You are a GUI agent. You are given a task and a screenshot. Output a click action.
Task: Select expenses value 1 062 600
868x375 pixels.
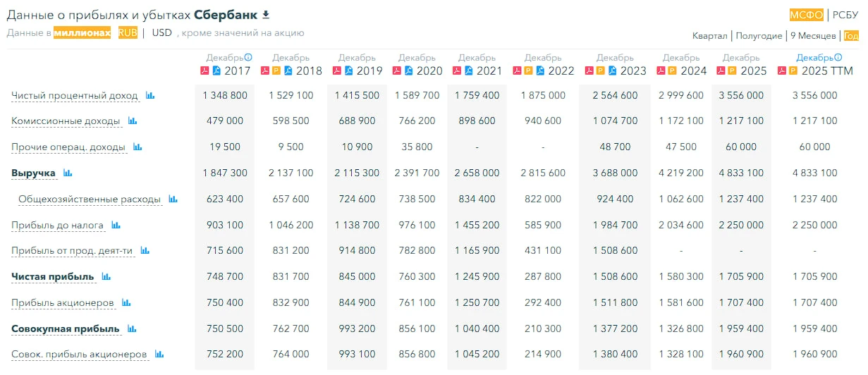coord(681,199)
